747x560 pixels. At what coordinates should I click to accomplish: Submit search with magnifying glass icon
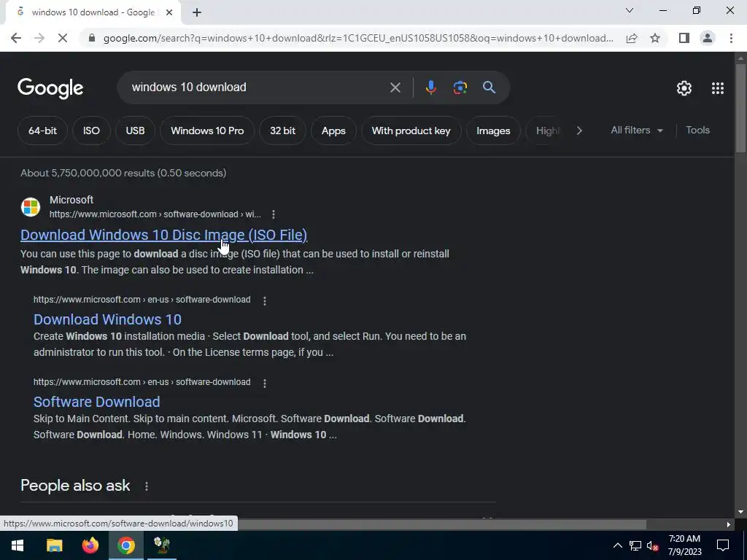click(489, 87)
